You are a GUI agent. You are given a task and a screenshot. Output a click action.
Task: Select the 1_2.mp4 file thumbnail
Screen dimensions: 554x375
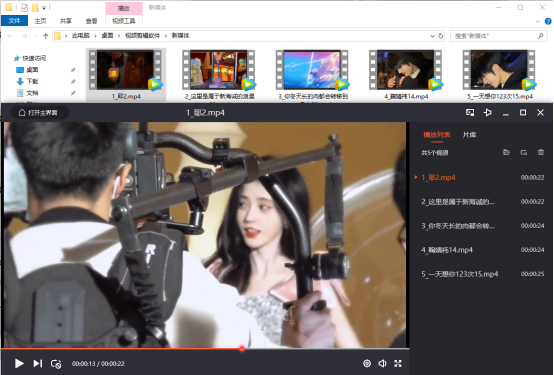click(x=126, y=75)
